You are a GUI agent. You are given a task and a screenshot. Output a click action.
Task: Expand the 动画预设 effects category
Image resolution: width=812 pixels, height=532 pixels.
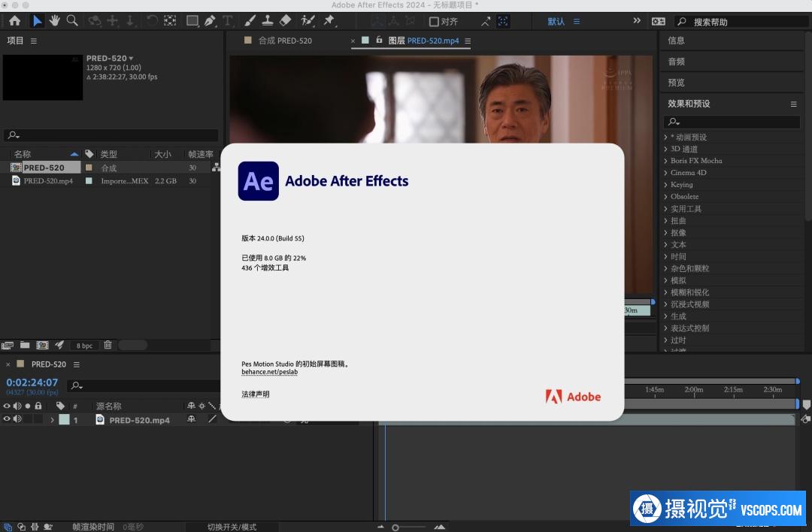click(665, 138)
